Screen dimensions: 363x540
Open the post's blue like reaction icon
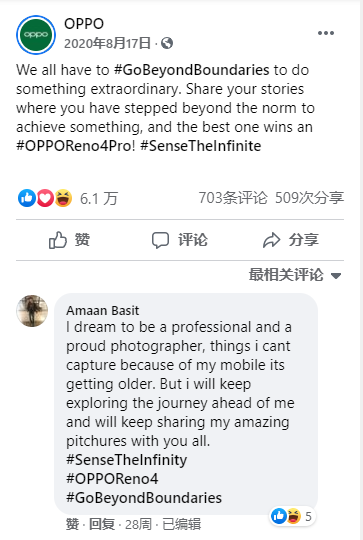(27, 198)
